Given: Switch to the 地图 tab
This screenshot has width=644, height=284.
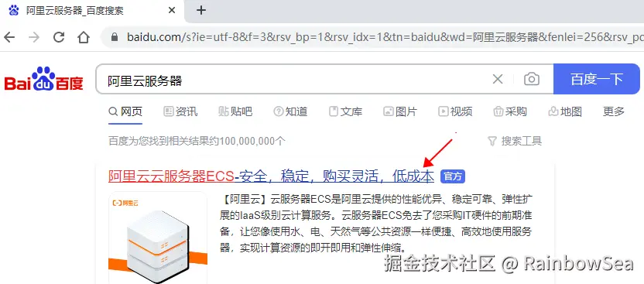Looking at the screenshot, I should (565, 111).
